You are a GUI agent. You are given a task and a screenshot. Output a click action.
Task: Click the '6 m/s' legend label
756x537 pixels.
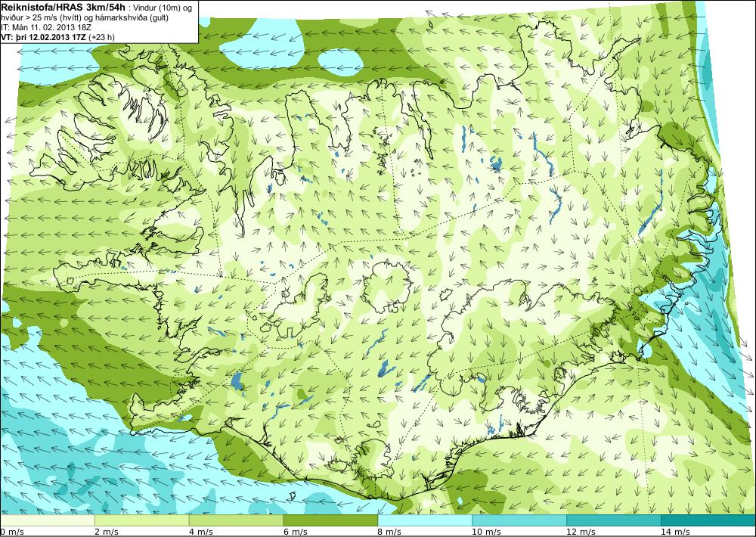(x=294, y=532)
